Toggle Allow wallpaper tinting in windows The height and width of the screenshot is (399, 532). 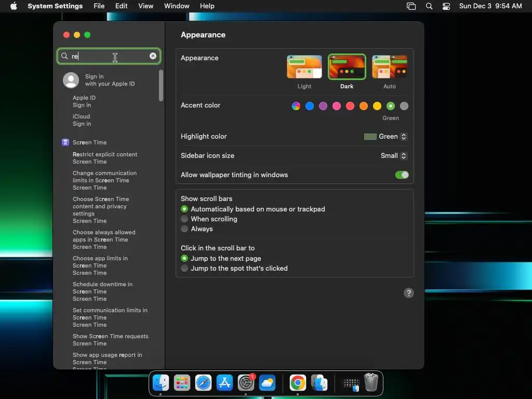[402, 175]
